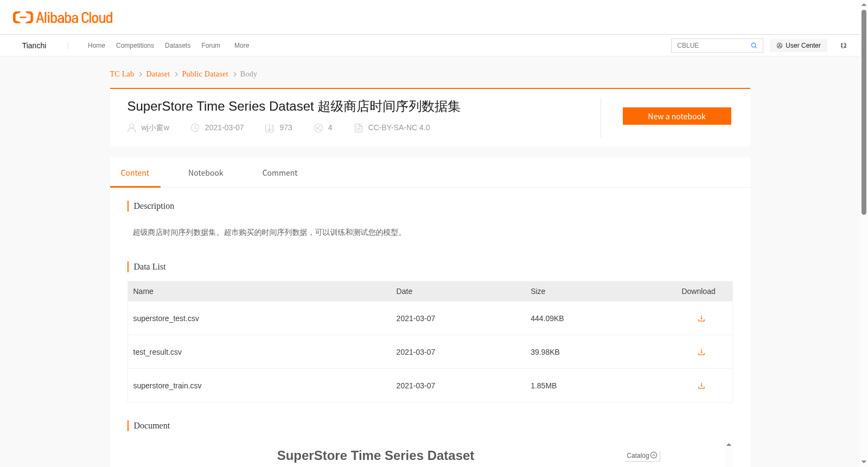868x467 pixels.
Task: Click the search magnifier icon
Action: (754, 46)
